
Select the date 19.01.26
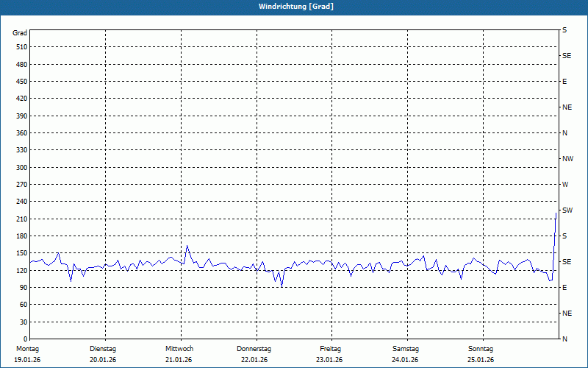point(27,360)
